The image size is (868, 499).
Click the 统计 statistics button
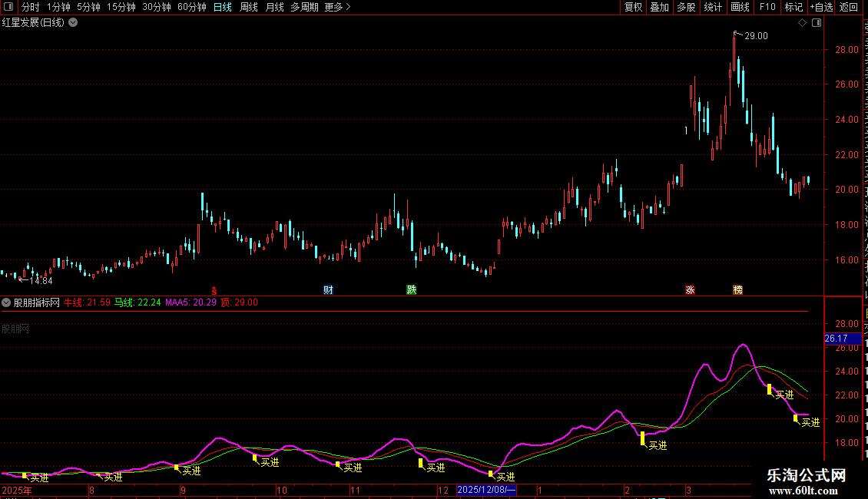(x=713, y=7)
